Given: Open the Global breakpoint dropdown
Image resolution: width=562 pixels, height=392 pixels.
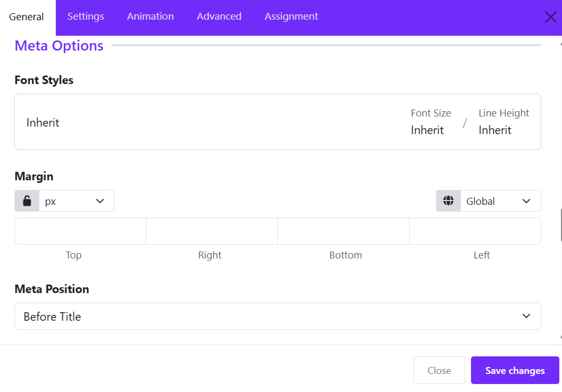Looking at the screenshot, I should pyautogui.click(x=501, y=201).
